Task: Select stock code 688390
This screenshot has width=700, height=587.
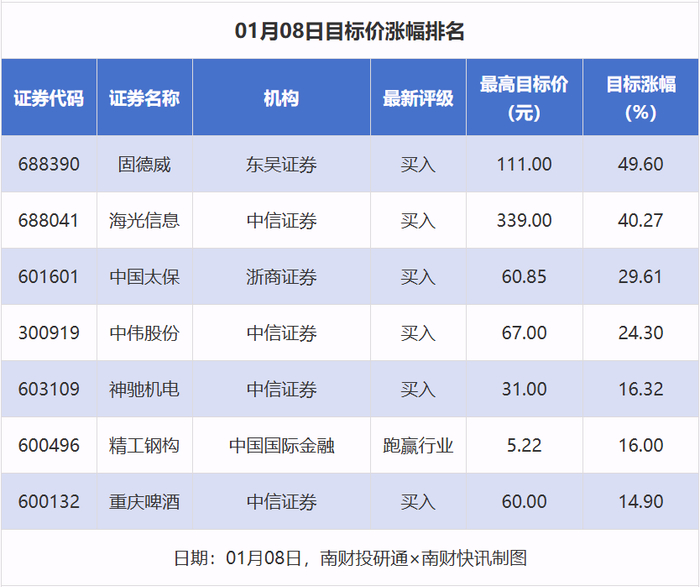Action: tap(49, 164)
